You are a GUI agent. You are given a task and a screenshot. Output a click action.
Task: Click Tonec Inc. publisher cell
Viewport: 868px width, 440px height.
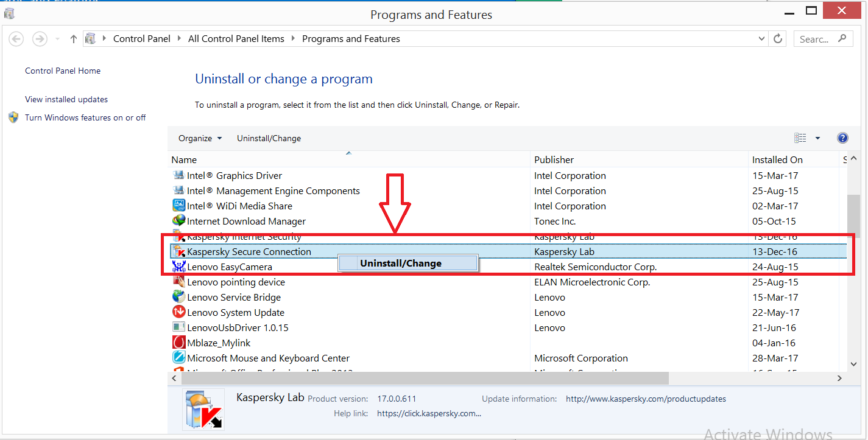555,221
